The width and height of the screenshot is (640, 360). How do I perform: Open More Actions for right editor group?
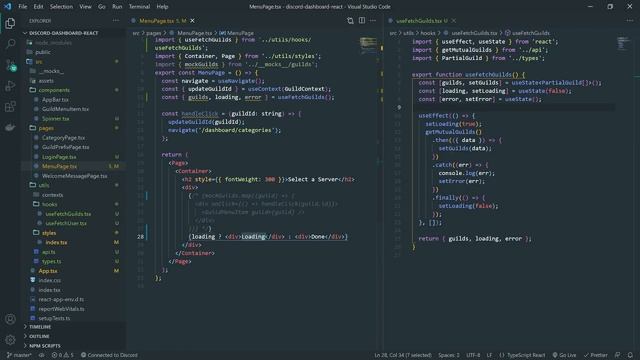click(x=629, y=20)
